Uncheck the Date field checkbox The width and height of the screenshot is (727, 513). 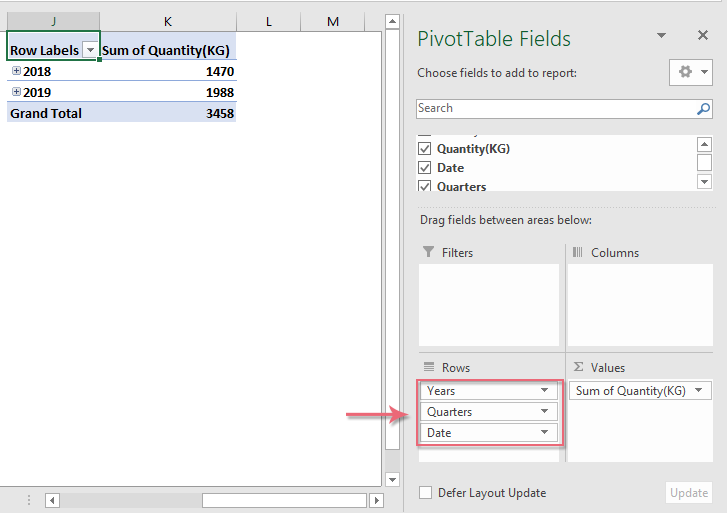[424, 168]
